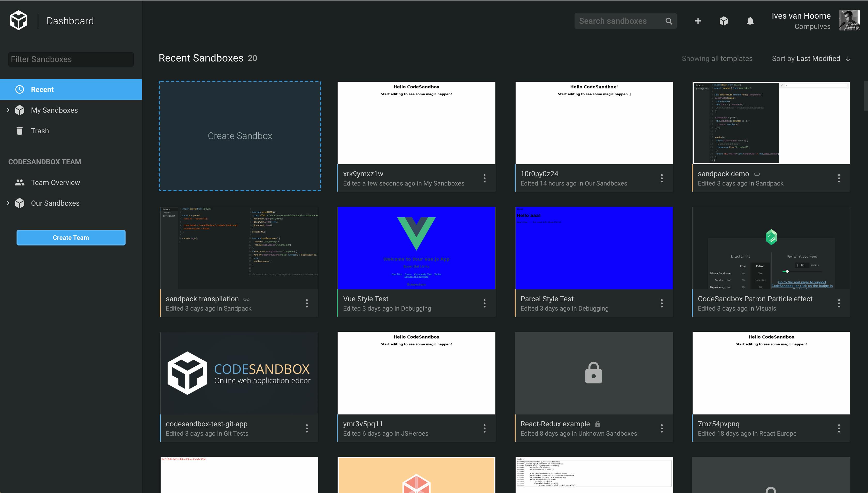Click Dashboard title in header
Screen dimensions: 868x493
70,21
